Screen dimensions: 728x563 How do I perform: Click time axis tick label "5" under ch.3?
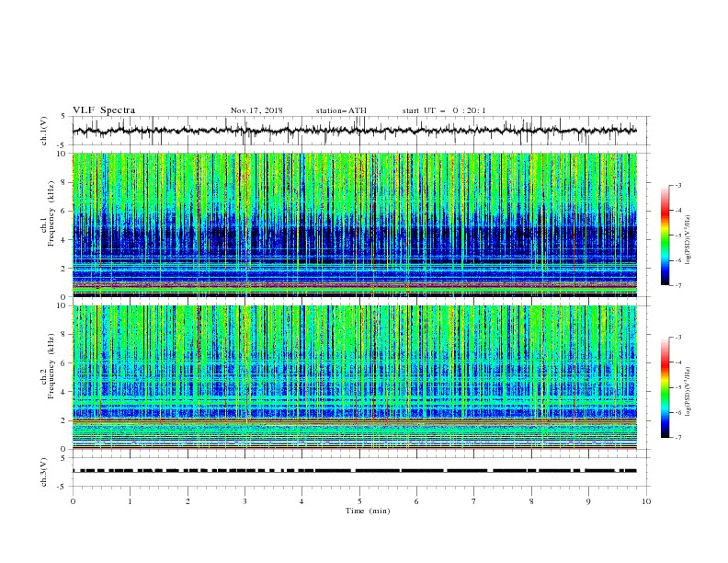(x=359, y=501)
